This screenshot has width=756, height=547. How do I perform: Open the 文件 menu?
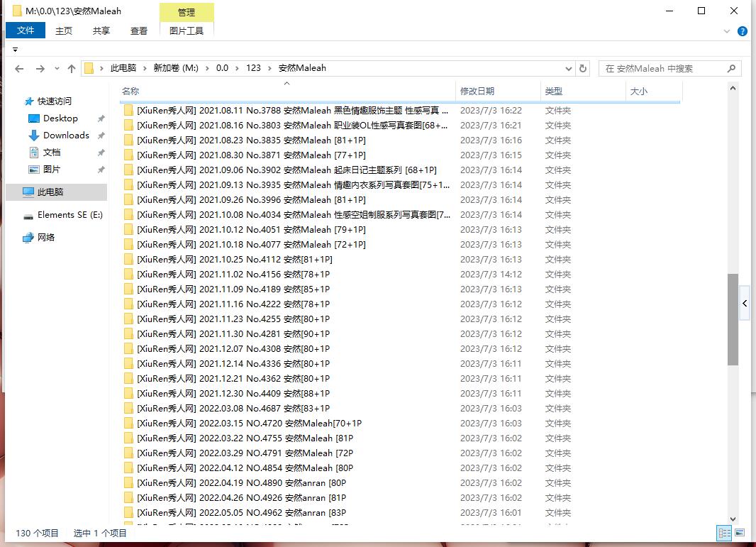click(26, 31)
